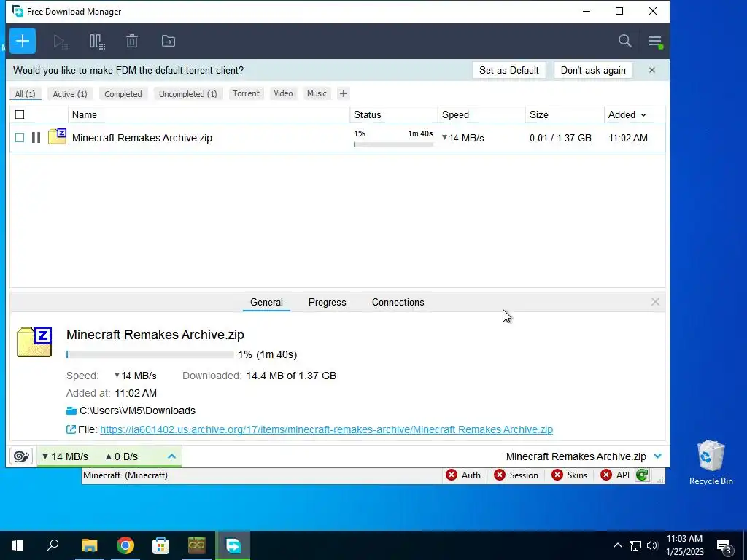Open the archive.org file URL link

[326, 429]
